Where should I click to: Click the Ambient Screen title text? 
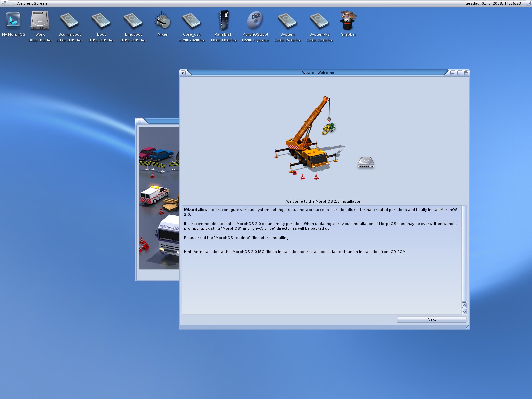[x=32, y=3]
